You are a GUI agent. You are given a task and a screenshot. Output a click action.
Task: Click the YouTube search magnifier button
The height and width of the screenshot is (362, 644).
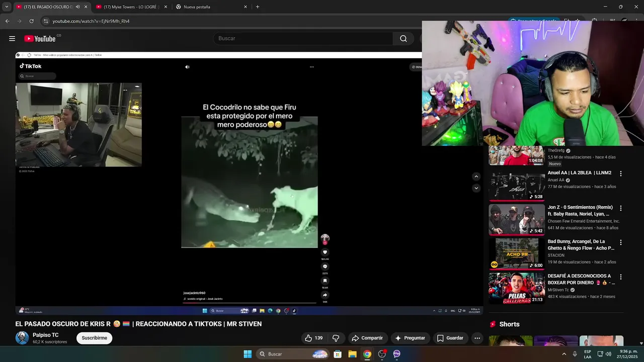(x=404, y=39)
